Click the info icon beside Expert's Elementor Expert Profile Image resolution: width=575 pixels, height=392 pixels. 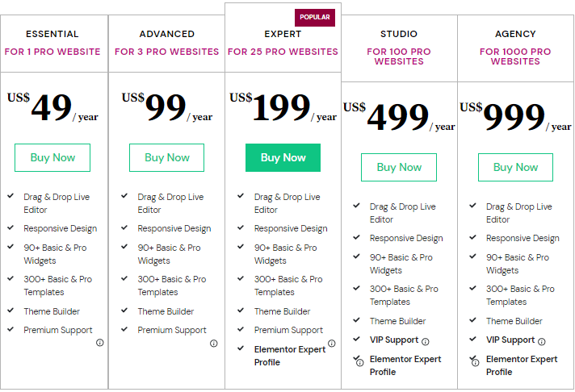[331, 344]
